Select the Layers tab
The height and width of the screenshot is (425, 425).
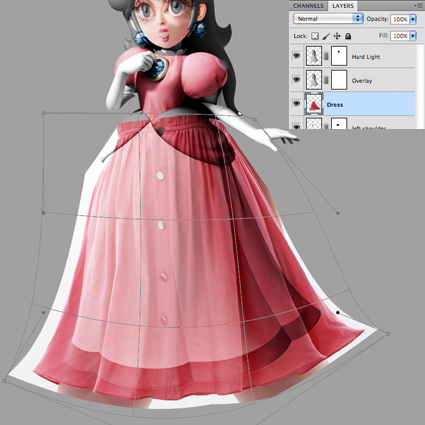tap(343, 6)
